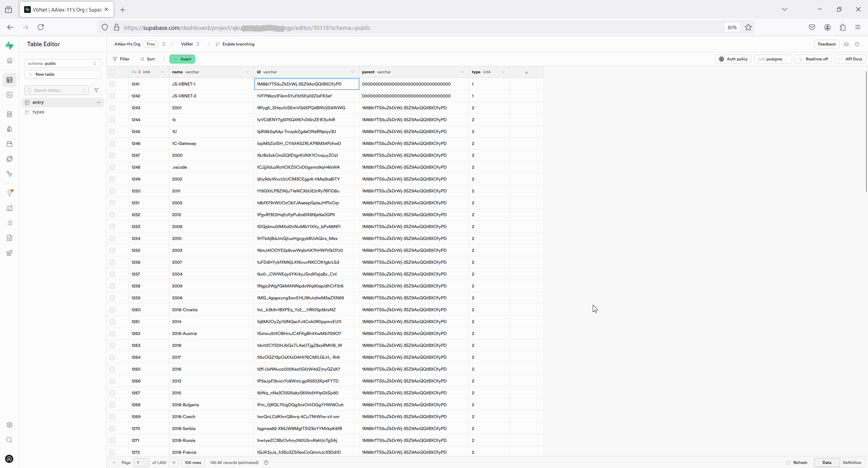Click the page number input field
Image resolution: width=868 pixels, height=468 pixels.
click(141, 463)
